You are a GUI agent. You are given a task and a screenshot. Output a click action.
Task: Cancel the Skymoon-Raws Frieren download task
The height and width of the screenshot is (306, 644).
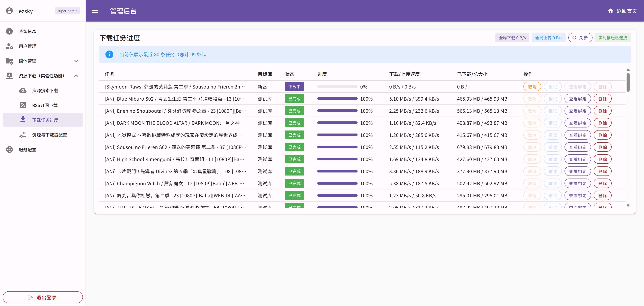[532, 87]
